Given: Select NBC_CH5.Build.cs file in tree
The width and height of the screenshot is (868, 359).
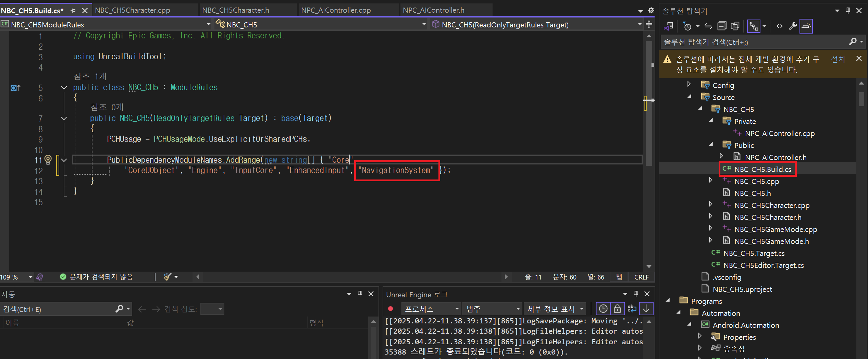Looking at the screenshot, I should (x=762, y=169).
